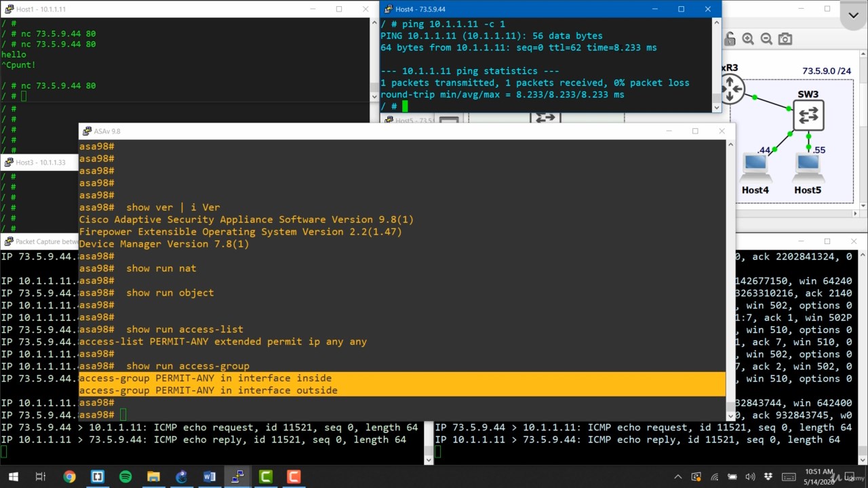Click the 'Firepower Extensible Operating System Version' line

pyautogui.click(x=240, y=232)
